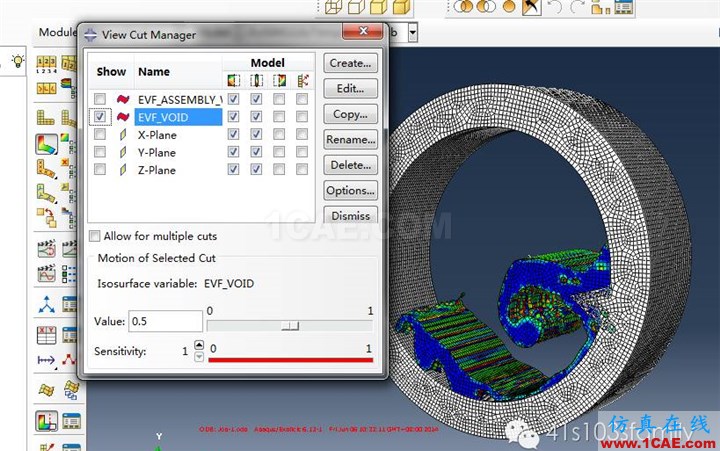Enable Show checkbox for EVF_ASSEMBLY cut
The height and width of the screenshot is (451, 720).
[100, 99]
